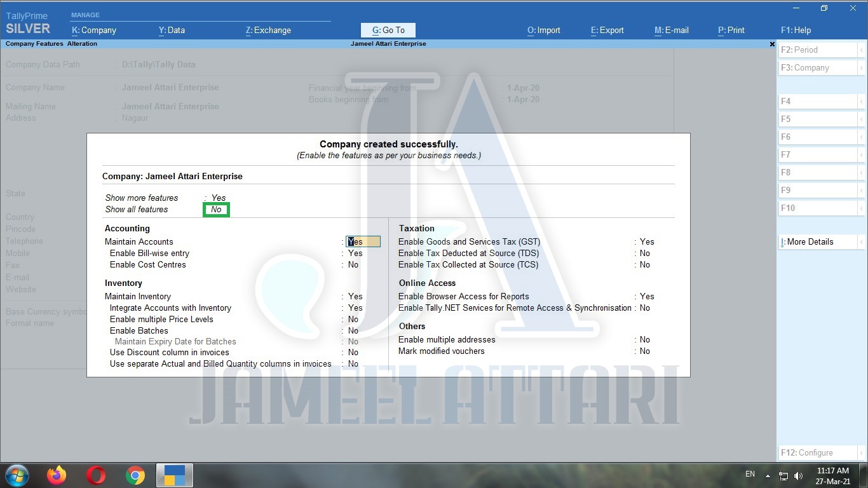Toggle Enable Goods and Services Tax value

click(x=647, y=241)
